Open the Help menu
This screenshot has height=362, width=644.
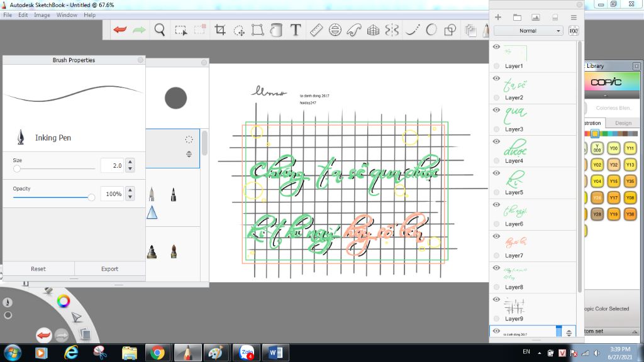[89, 15]
